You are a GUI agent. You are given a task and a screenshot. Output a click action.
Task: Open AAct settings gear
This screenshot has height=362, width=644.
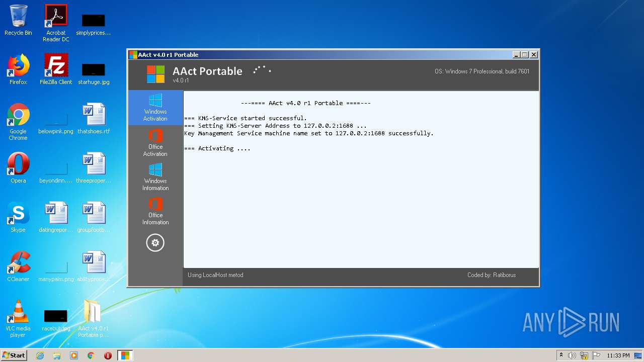coord(155,243)
